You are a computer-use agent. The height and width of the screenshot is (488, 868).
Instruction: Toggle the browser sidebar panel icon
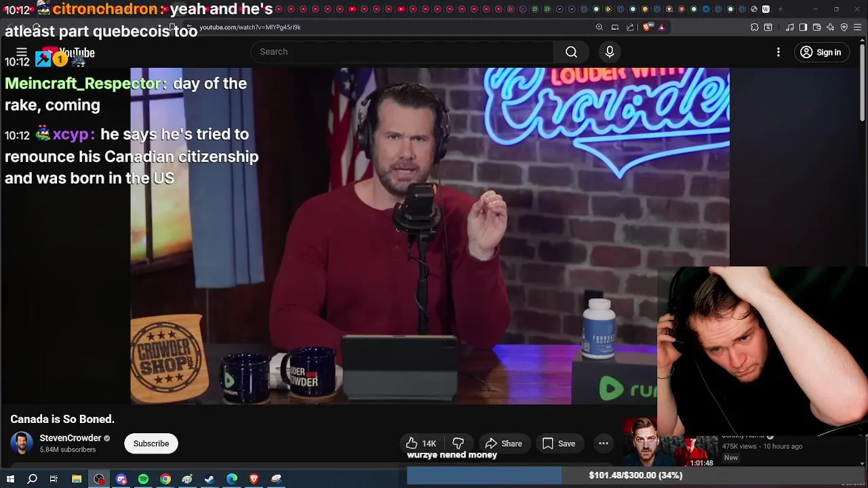tap(804, 27)
